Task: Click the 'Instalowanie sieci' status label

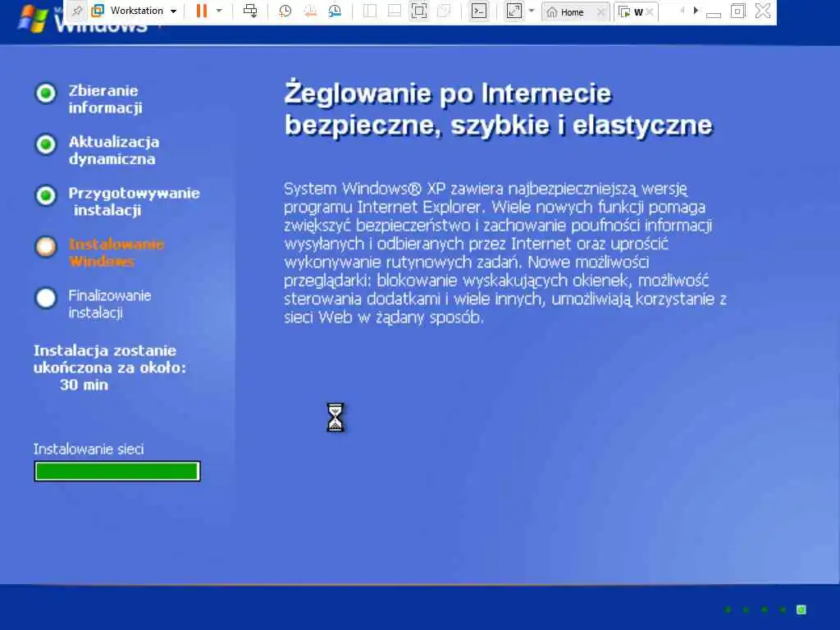Action: pos(89,449)
